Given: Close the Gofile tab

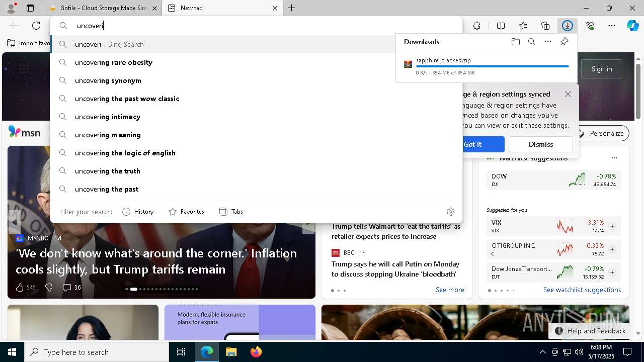Looking at the screenshot, I should click(154, 8).
